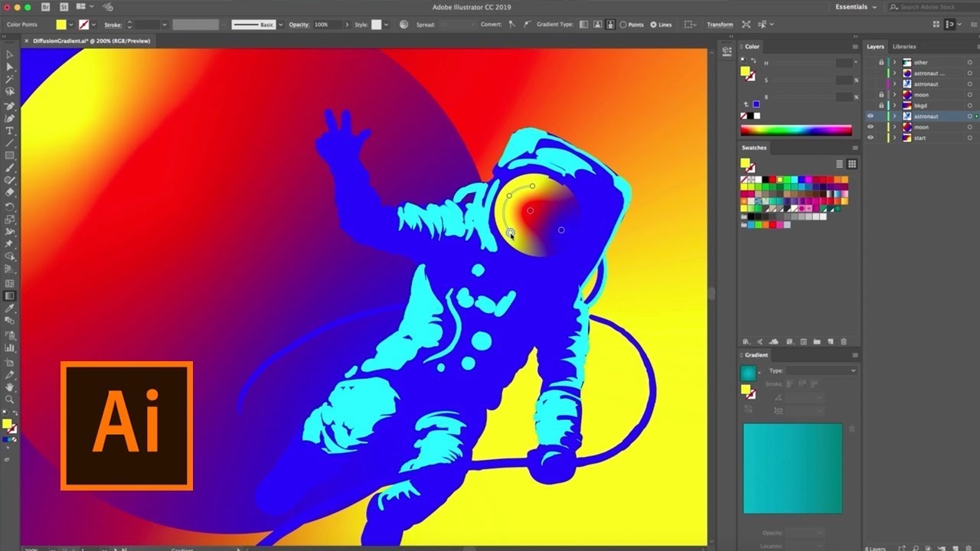Unlock the moon layer

coord(881,95)
